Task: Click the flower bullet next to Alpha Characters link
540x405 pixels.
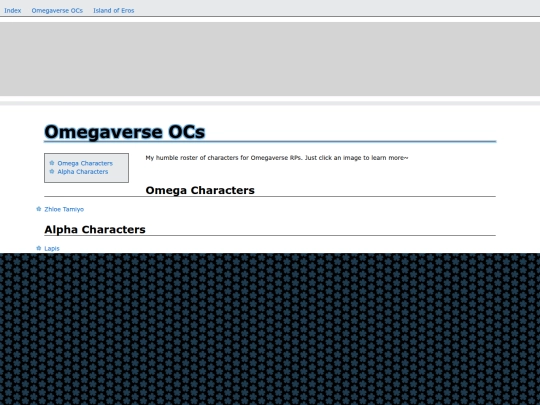Action: click(x=52, y=171)
